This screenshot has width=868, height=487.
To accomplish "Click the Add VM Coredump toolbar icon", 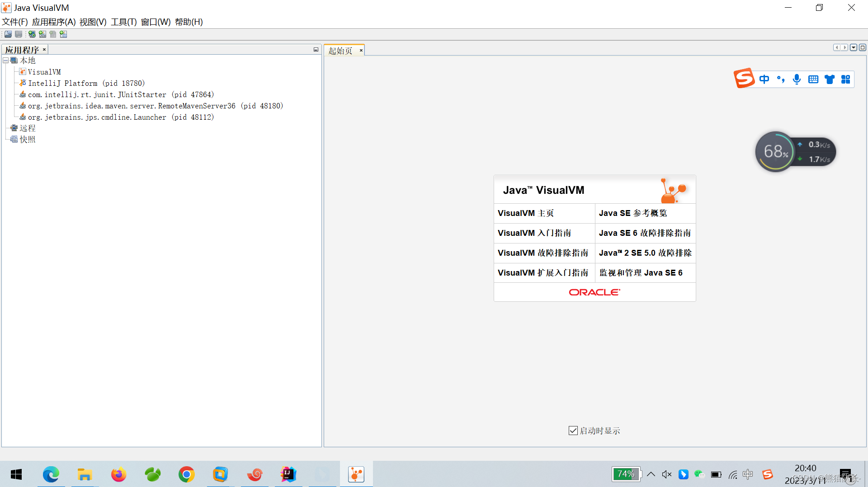I will tap(53, 34).
